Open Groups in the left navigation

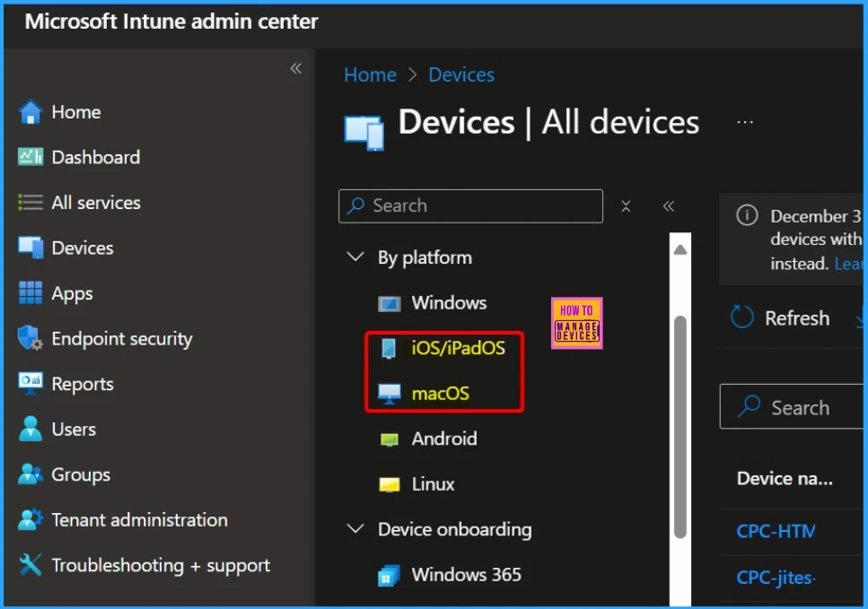(81, 474)
